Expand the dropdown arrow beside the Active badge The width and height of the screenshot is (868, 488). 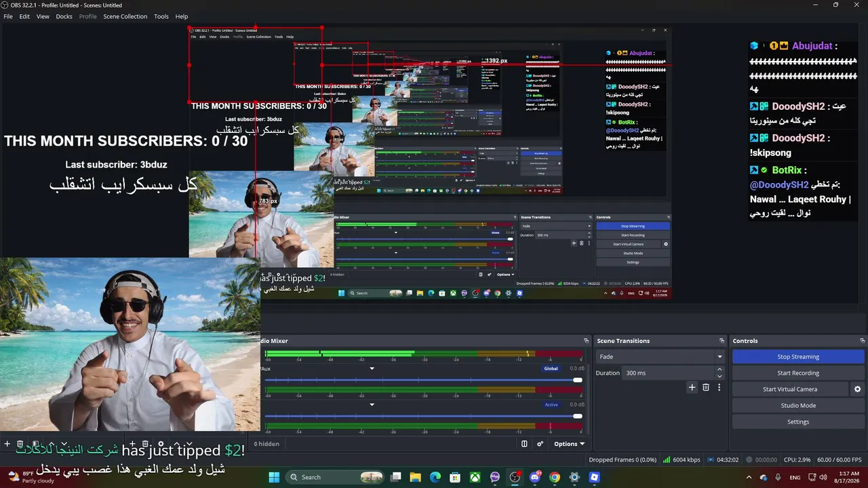(x=372, y=405)
